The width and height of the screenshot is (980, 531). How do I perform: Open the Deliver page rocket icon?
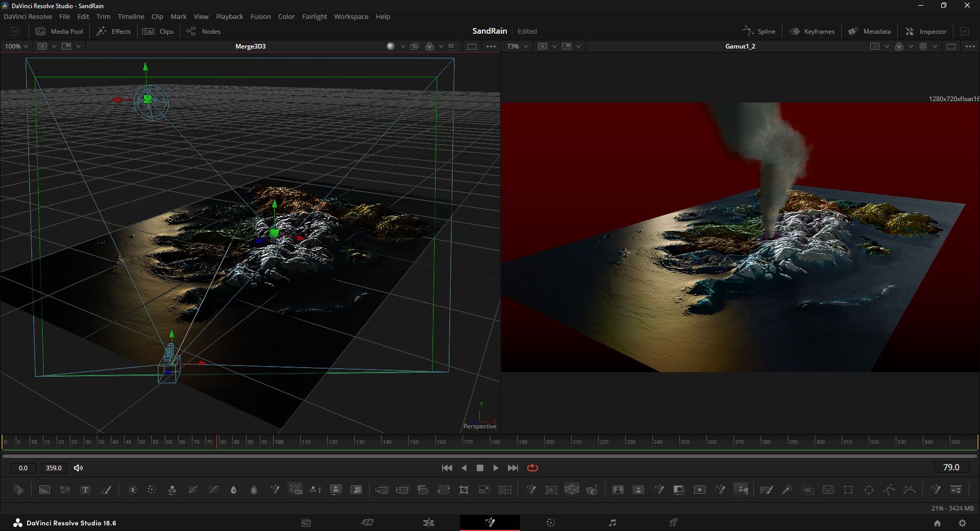tap(673, 522)
